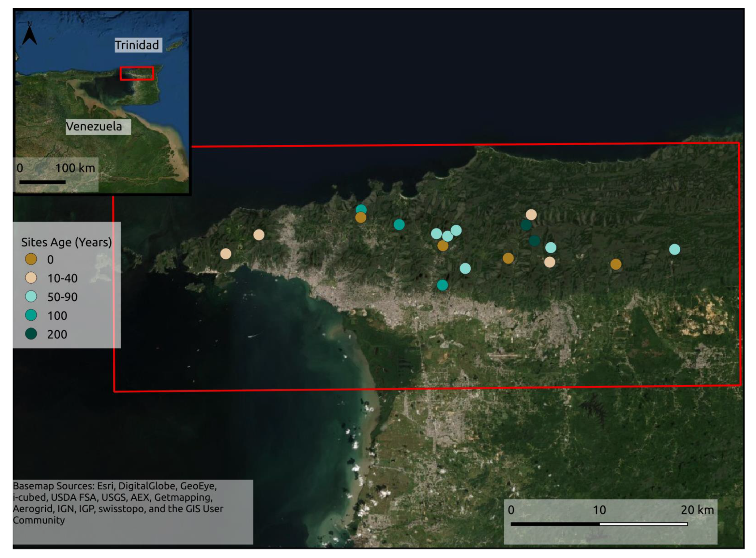Click the Sites Age (Years) legend title

66,242
